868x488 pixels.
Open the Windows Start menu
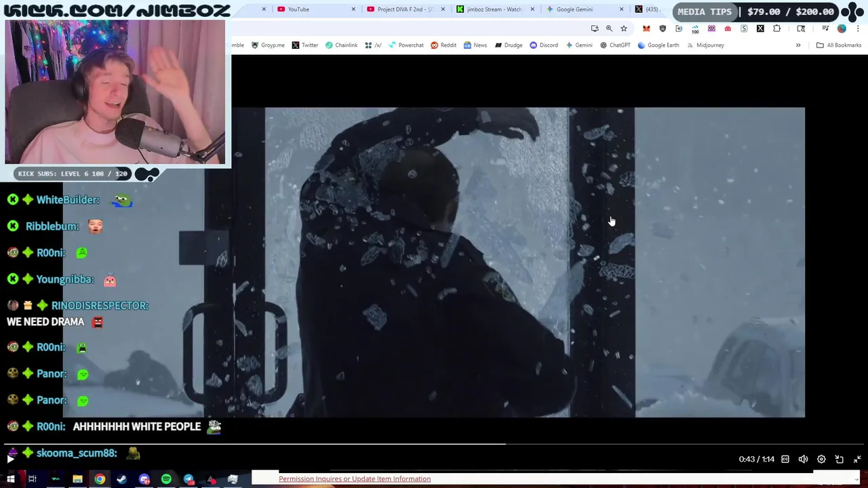coord(10,479)
